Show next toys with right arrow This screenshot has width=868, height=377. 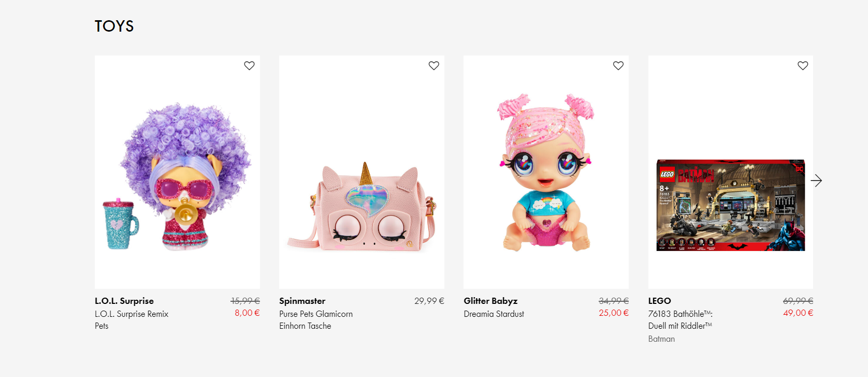816,180
